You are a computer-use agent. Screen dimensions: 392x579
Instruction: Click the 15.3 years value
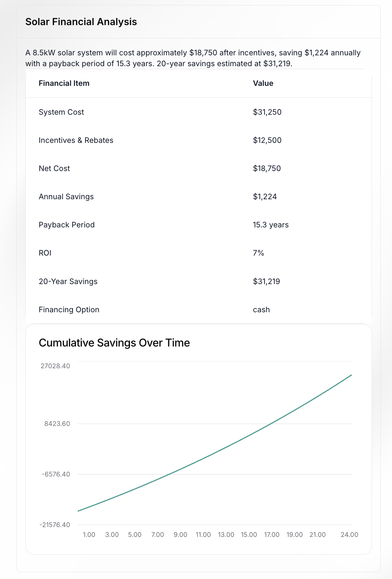(x=271, y=225)
